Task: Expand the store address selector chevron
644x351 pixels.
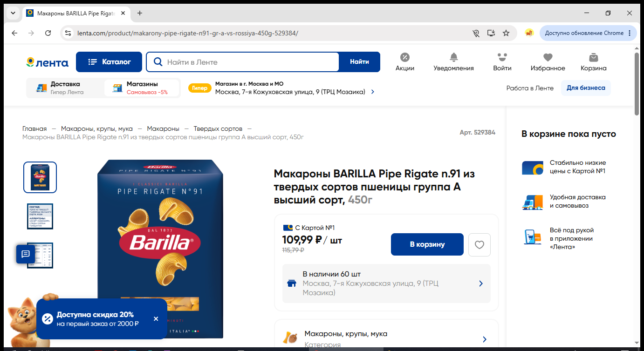Action: (372, 92)
